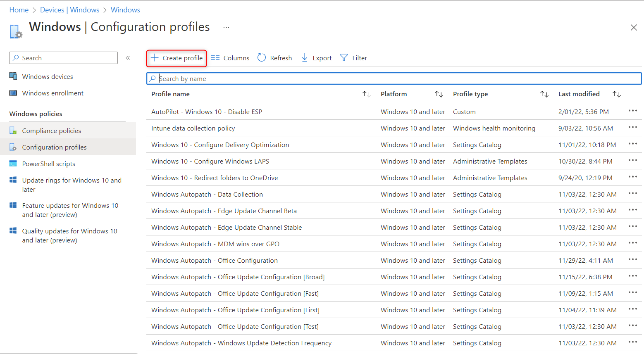Image resolution: width=644 pixels, height=354 pixels.
Task: Click the ellipsis next to page title
Action: click(226, 27)
